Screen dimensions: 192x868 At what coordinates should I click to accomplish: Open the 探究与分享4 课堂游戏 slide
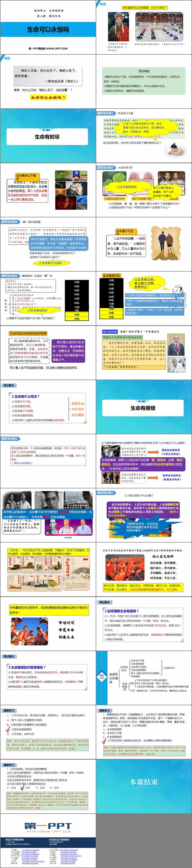pos(48,298)
